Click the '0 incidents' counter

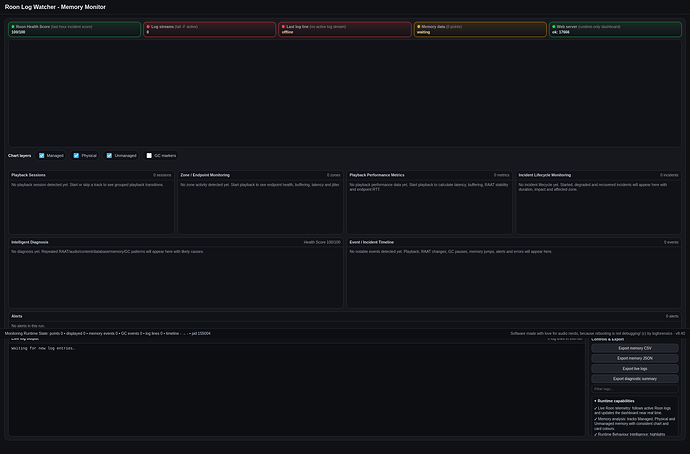click(x=669, y=175)
